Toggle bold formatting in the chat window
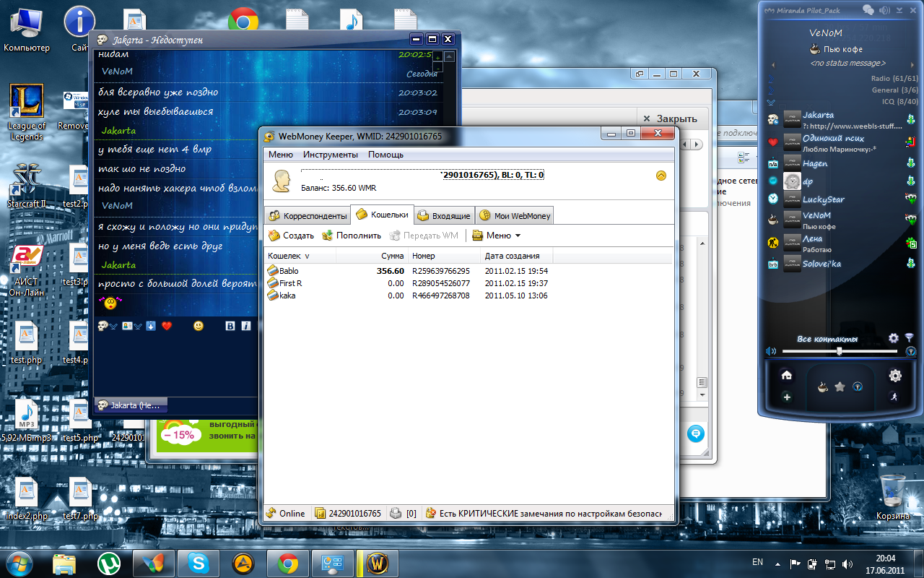The height and width of the screenshot is (578, 924). coord(230,327)
